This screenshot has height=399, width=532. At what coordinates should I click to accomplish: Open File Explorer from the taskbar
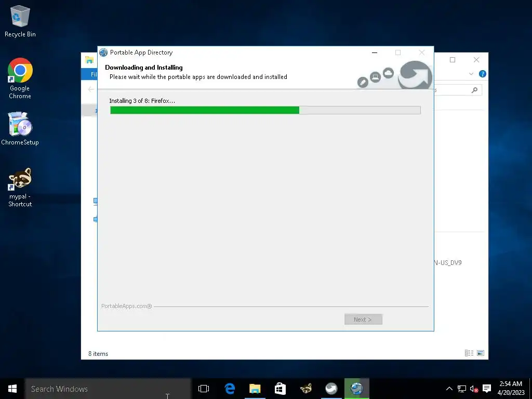click(x=255, y=389)
